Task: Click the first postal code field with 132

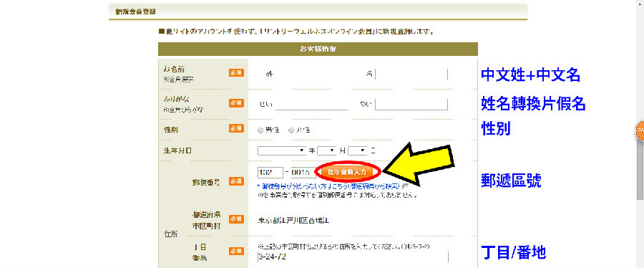Action: [x=270, y=172]
